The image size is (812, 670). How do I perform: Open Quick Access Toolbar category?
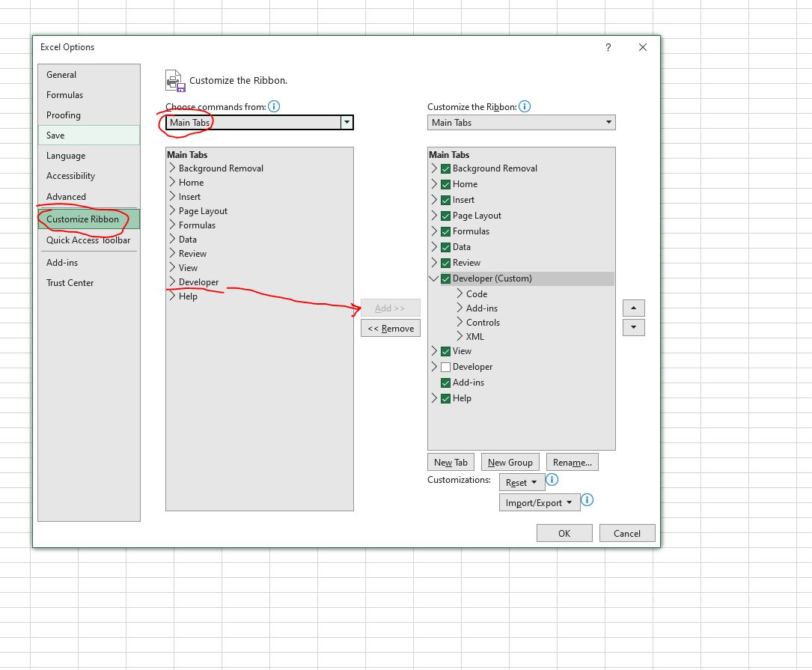tap(89, 240)
